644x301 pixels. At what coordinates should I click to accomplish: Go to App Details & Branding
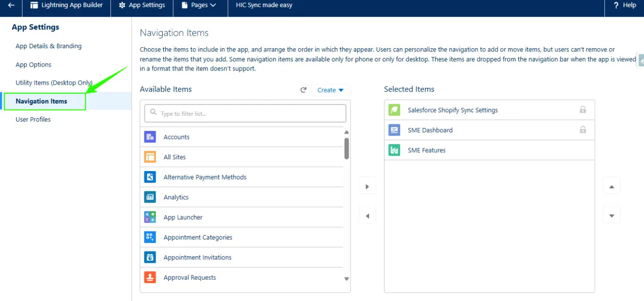(49, 46)
